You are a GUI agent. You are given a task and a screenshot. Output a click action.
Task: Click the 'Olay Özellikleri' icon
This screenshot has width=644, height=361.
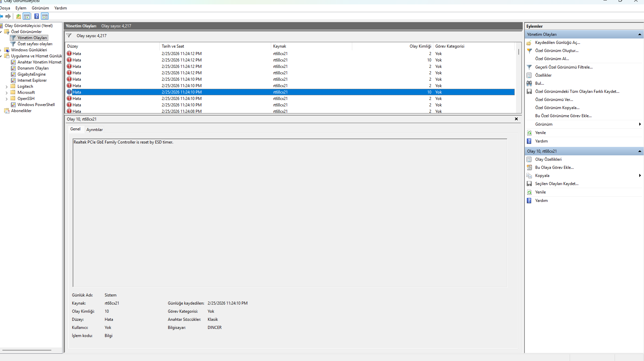529,159
